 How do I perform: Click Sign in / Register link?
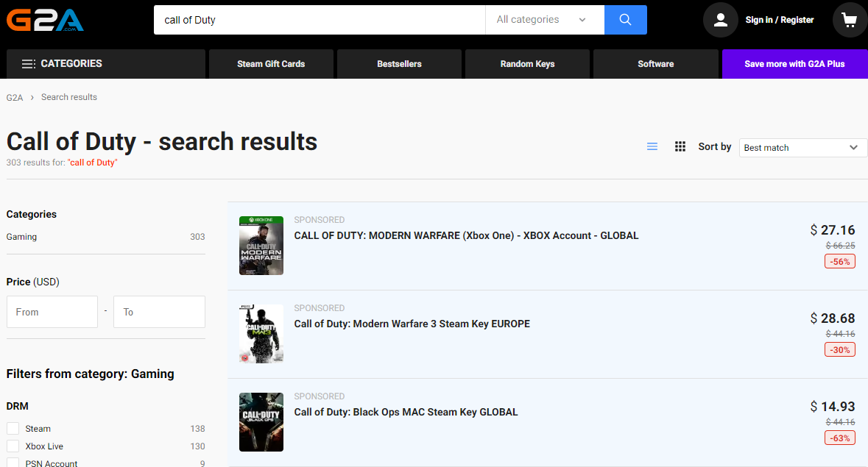779,20
